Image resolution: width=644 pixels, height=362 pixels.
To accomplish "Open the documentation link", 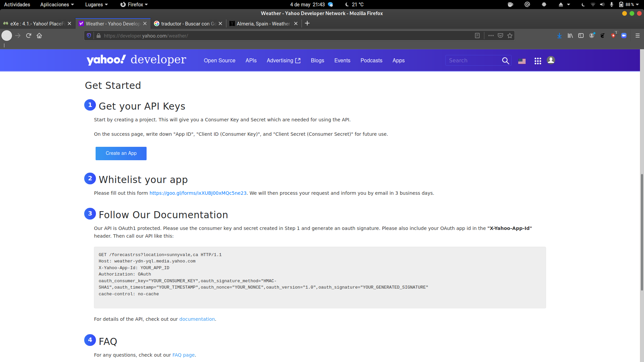I will [197, 319].
